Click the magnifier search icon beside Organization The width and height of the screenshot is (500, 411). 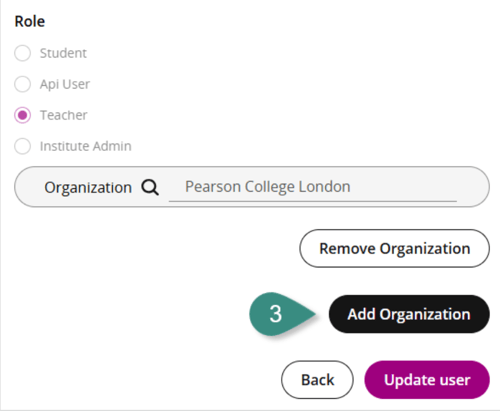coord(150,187)
